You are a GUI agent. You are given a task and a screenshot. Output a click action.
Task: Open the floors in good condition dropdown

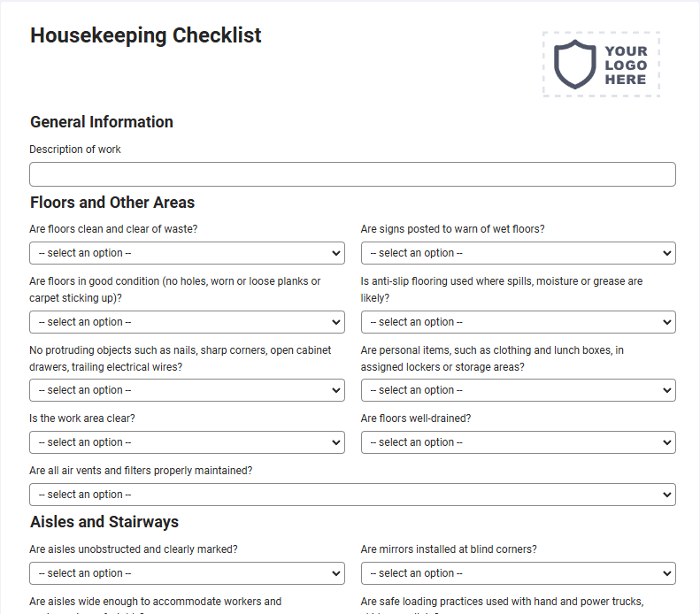tap(187, 322)
